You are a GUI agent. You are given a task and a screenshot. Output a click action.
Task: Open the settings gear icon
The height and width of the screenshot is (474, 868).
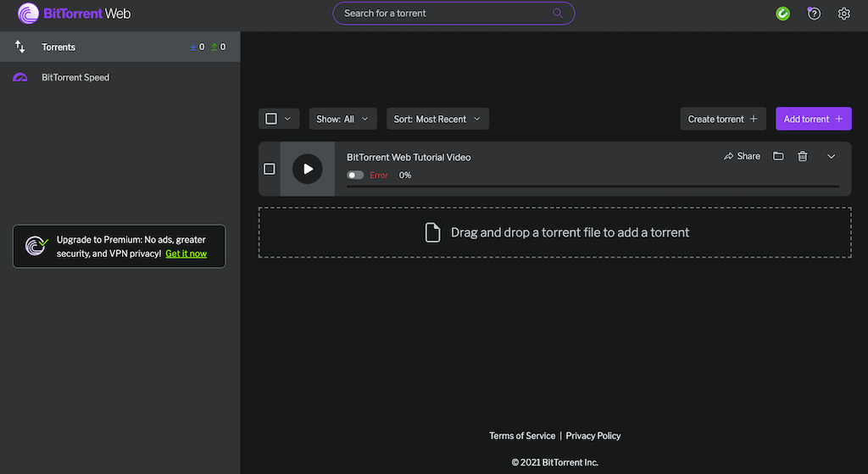tap(843, 14)
